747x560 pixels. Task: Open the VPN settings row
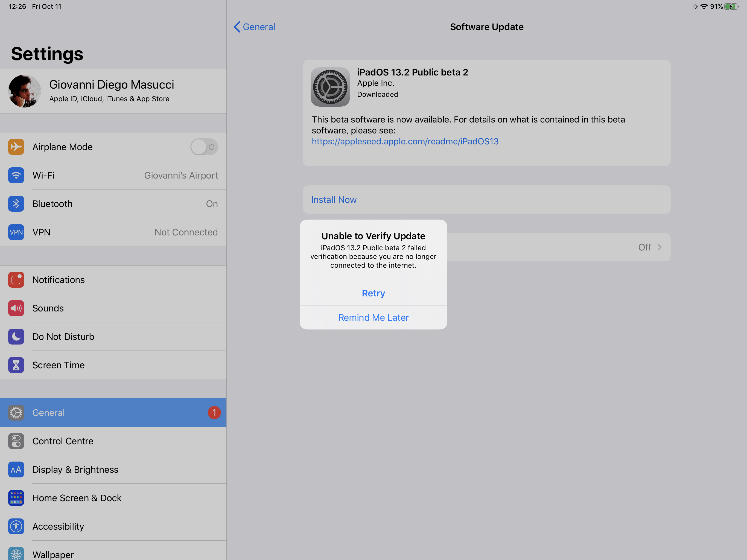coord(113,232)
